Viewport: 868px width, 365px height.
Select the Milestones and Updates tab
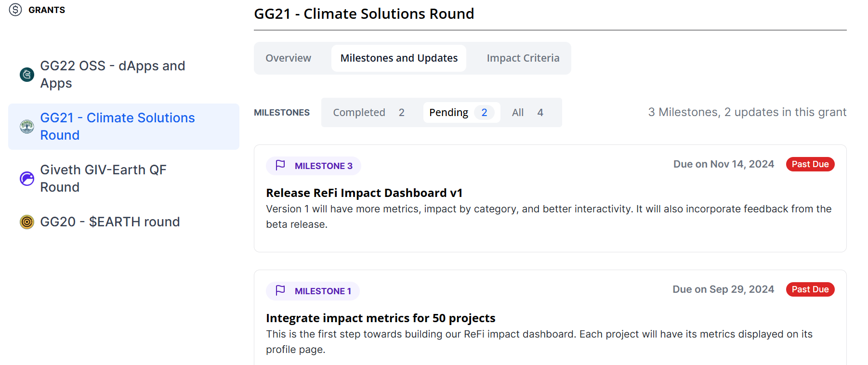[x=399, y=58]
